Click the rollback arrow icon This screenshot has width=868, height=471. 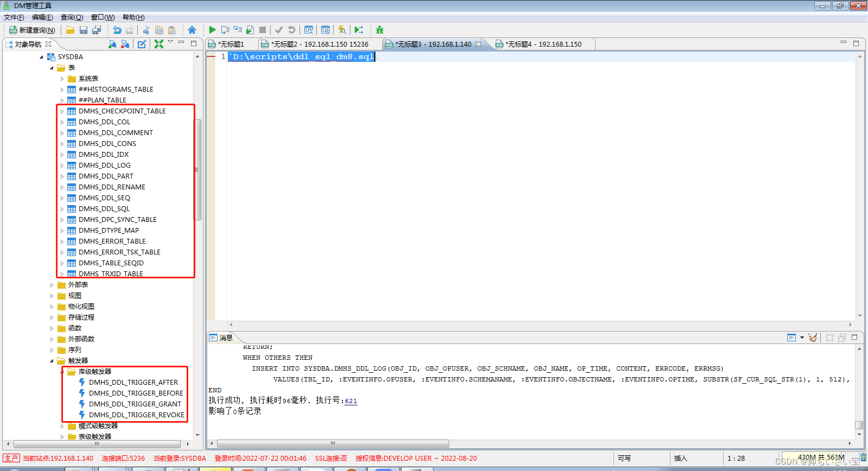(x=291, y=30)
